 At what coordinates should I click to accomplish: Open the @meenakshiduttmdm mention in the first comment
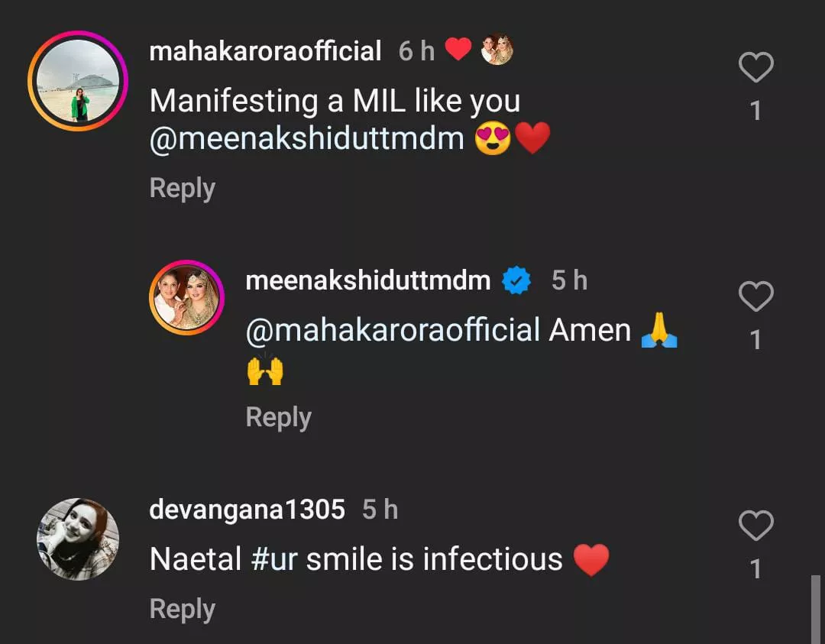coord(306,139)
